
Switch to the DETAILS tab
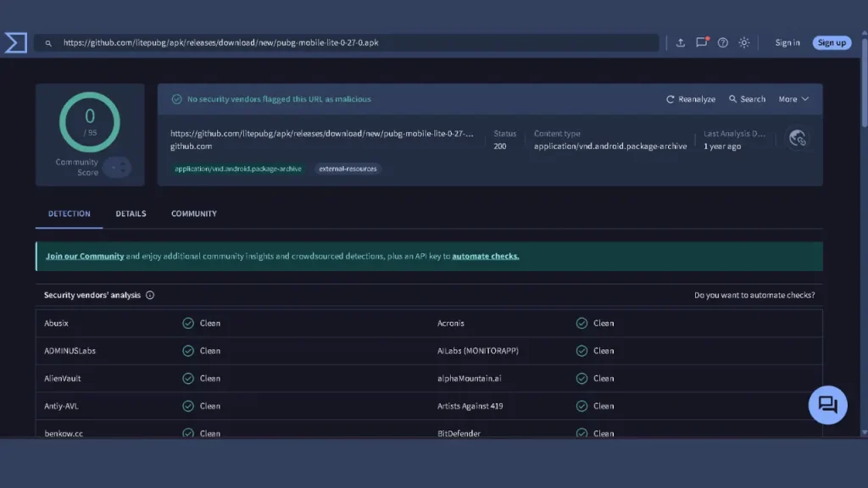pyautogui.click(x=131, y=213)
